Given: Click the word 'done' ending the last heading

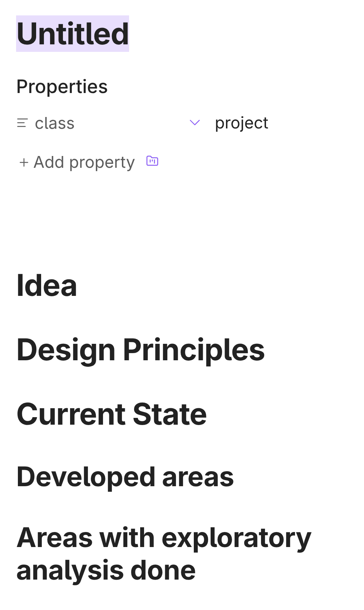Looking at the screenshot, I should (x=163, y=570).
